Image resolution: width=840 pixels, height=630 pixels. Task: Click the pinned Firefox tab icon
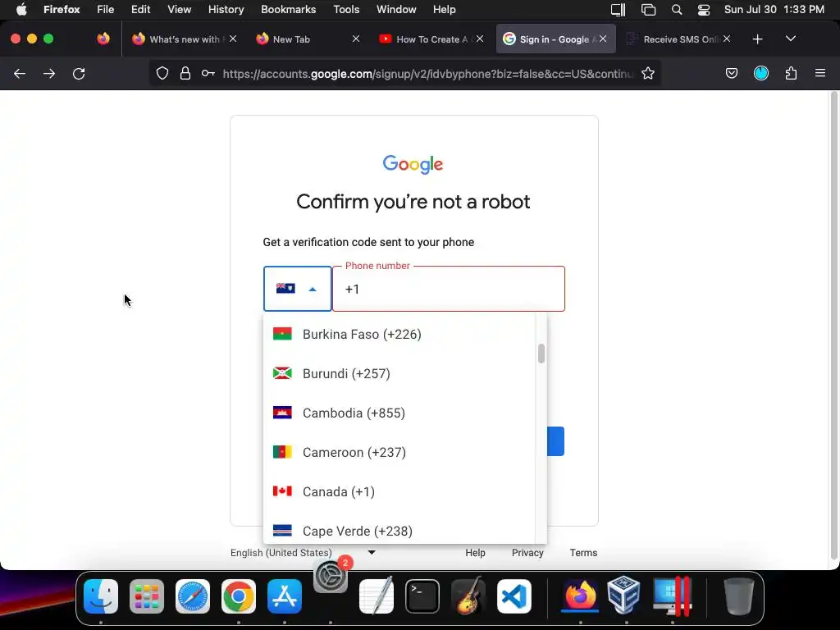tap(103, 39)
